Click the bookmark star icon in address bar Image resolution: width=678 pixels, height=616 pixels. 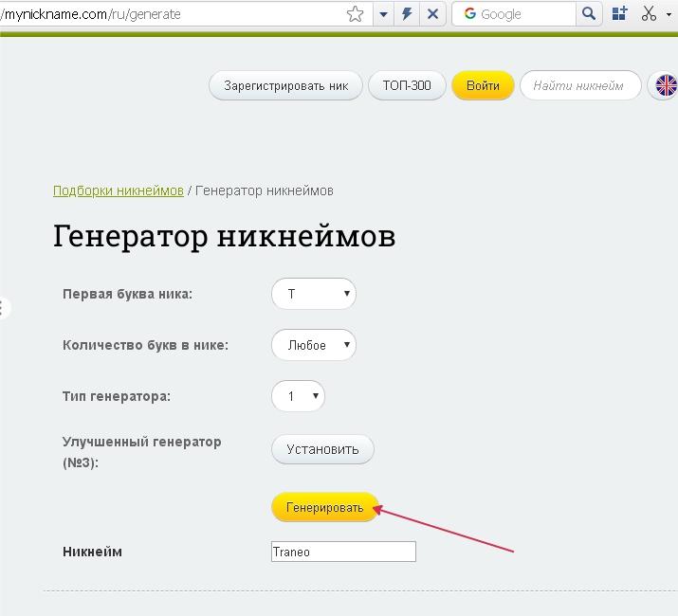tap(355, 14)
